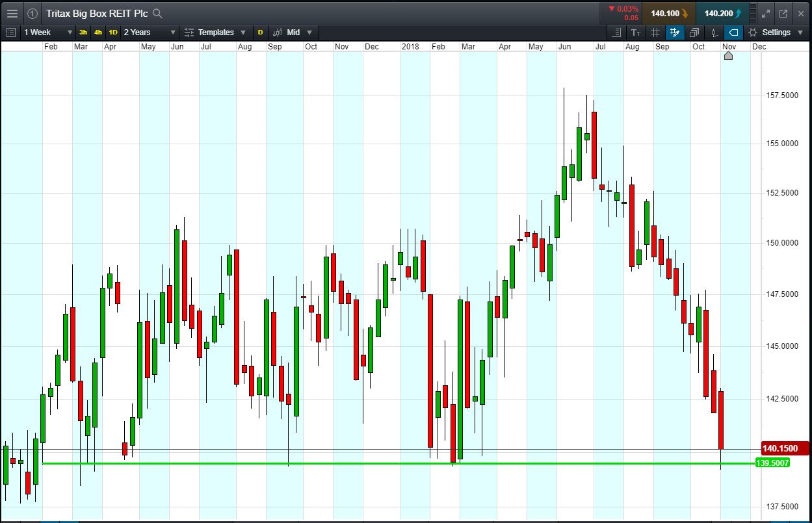812x523 pixels.
Task: Open the price scale options icon
Action: click(x=616, y=32)
